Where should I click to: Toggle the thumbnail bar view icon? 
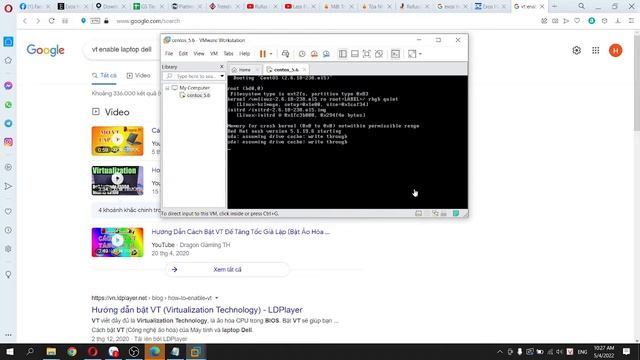(x=355, y=54)
